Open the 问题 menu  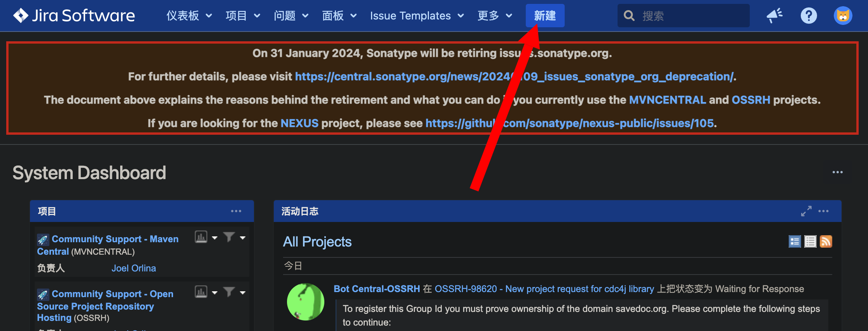[290, 16]
